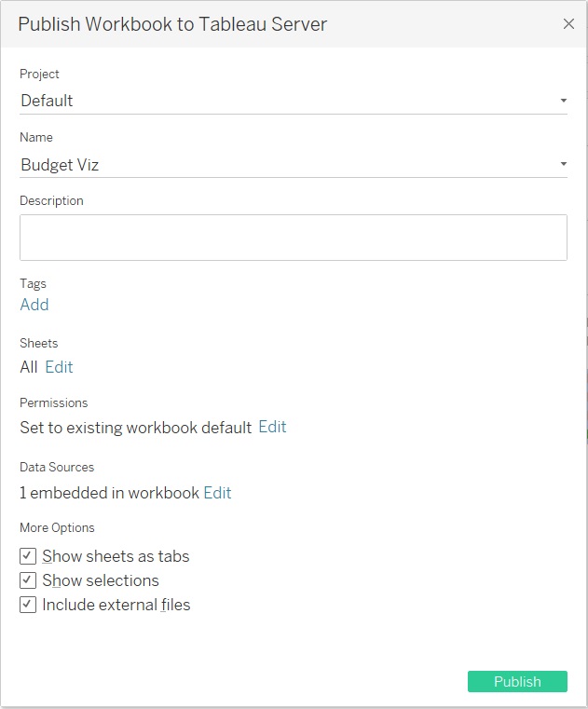The height and width of the screenshot is (709, 588).
Task: Edit the embedded data sources
Action: click(x=217, y=493)
